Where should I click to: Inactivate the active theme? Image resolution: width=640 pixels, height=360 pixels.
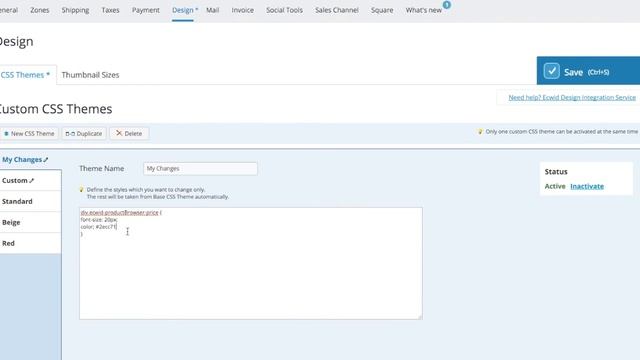[x=587, y=186]
